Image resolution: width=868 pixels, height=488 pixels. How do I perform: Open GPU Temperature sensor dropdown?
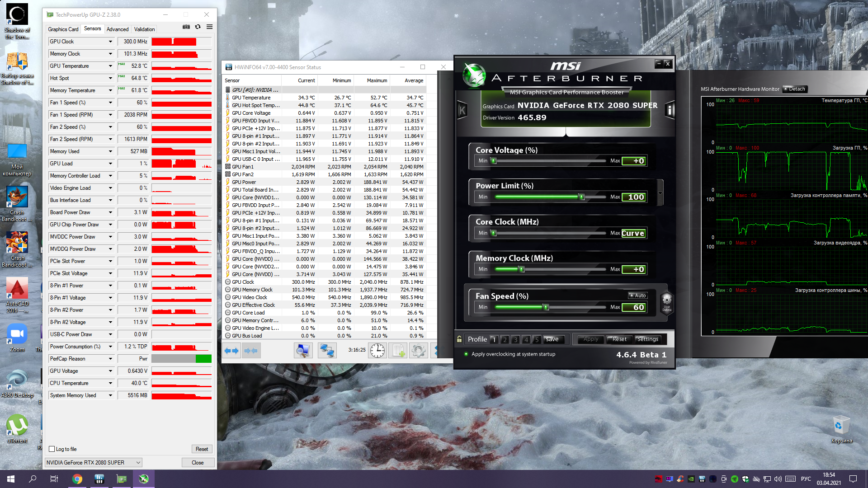[x=110, y=66]
